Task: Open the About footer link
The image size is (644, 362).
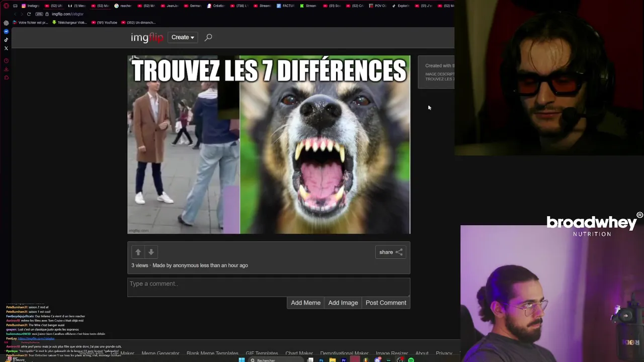Action: tap(422, 353)
